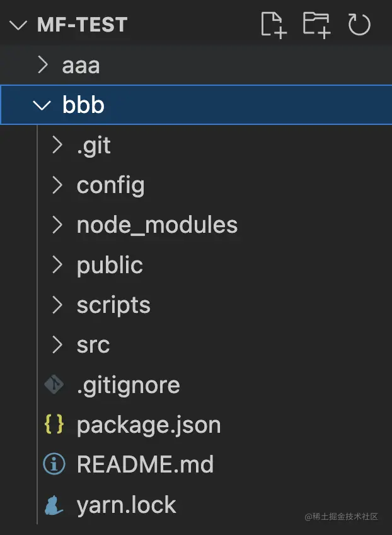Select the .gitignore file name
Image resolution: width=392 pixels, height=535 pixels.
(128, 385)
